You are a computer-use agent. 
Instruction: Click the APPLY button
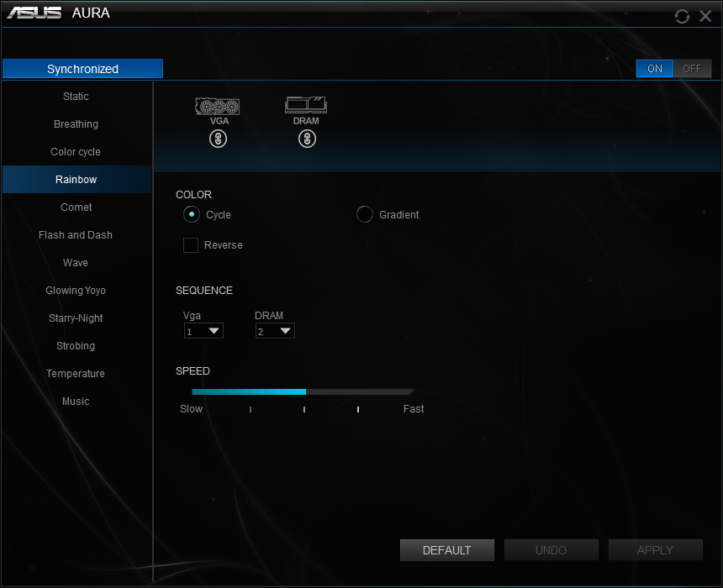click(x=655, y=550)
